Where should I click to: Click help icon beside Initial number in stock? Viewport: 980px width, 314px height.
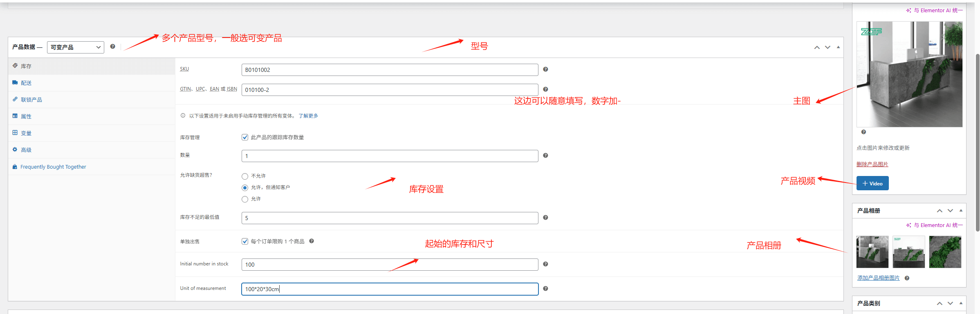click(x=545, y=264)
